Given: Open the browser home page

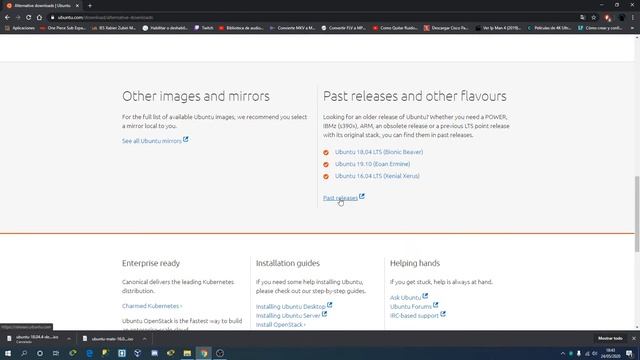Looking at the screenshot, I should point(39,18).
